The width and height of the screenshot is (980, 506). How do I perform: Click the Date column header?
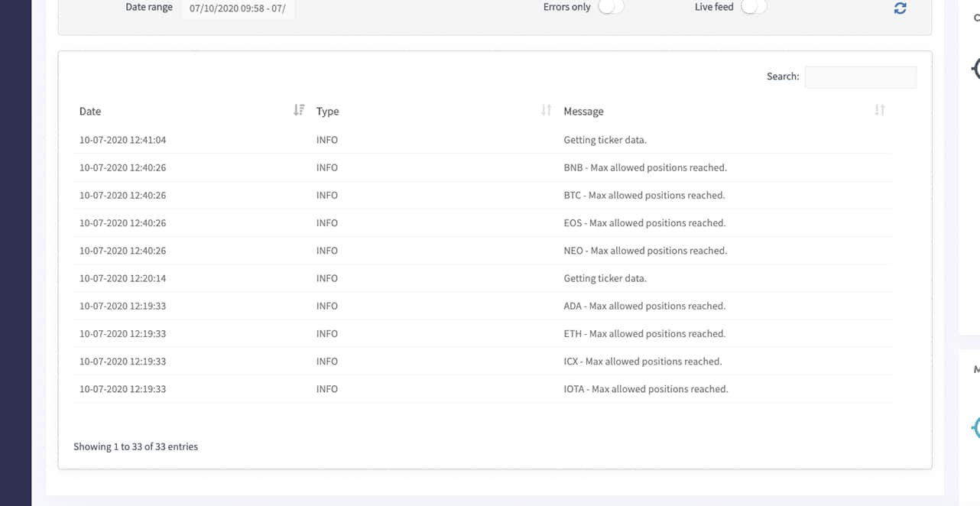click(90, 112)
